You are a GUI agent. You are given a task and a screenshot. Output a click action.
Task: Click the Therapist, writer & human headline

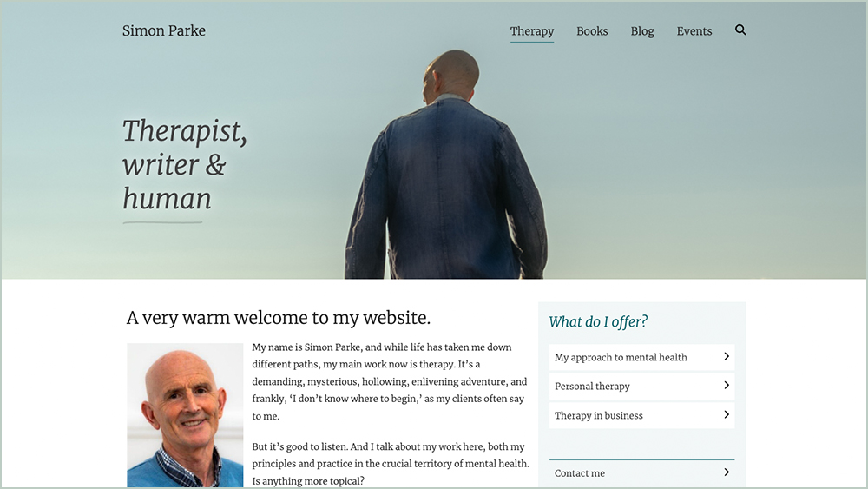184,164
